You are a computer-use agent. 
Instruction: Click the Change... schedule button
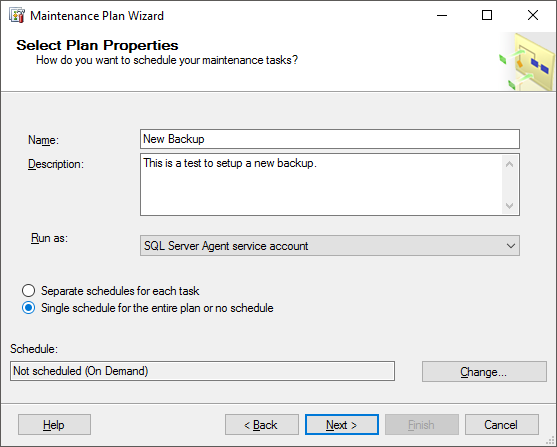coord(484,372)
